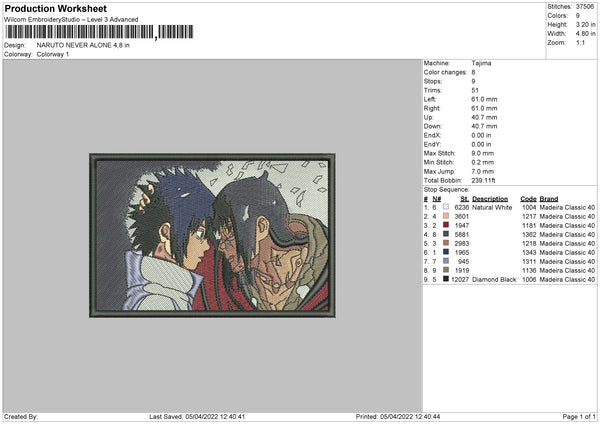Click the swatch for code 1217
This screenshot has width=600, height=424.
tap(446, 216)
